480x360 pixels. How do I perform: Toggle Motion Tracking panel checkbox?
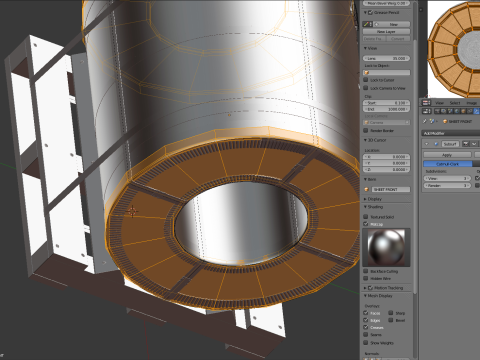370,288
